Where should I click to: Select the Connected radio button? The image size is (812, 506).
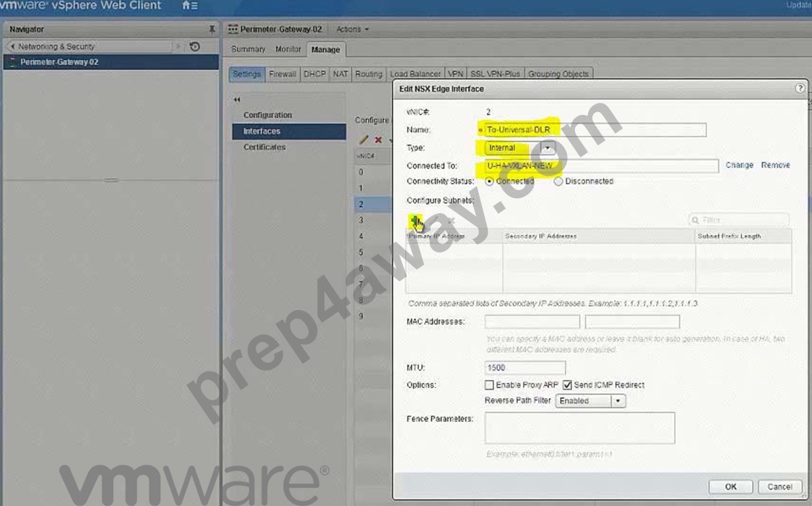(x=489, y=181)
